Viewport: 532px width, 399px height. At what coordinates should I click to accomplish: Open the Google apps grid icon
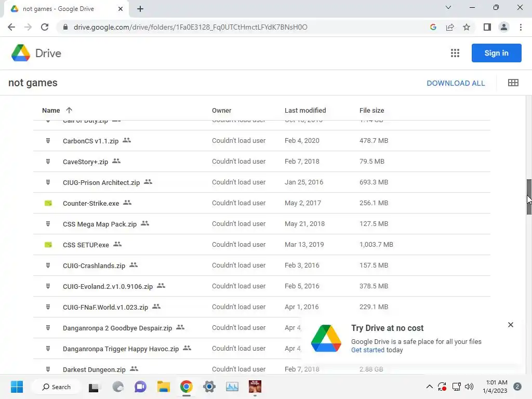coord(455,53)
